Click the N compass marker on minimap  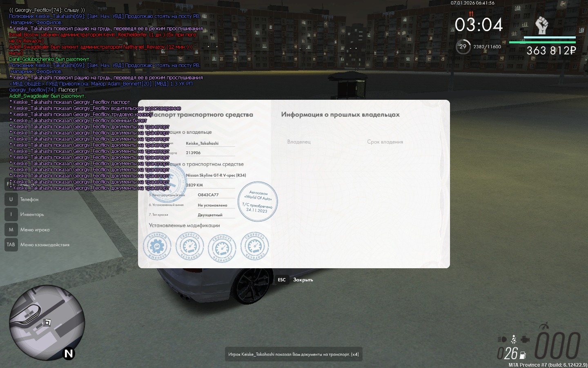point(69,354)
